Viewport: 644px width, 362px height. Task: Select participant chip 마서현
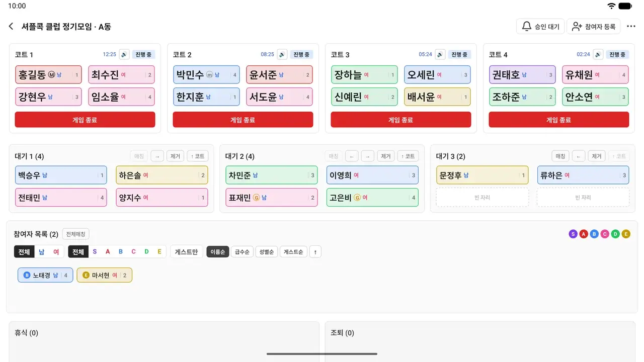[105, 275]
